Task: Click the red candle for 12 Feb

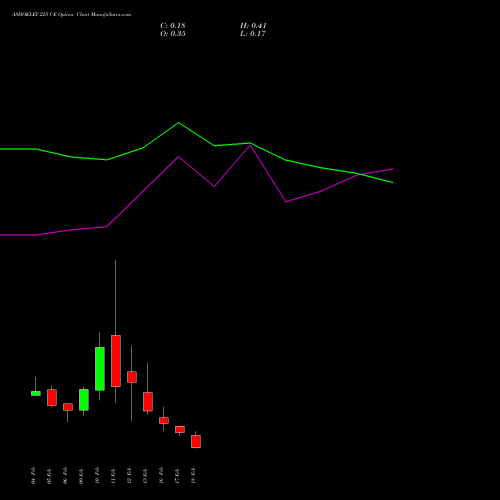Action: pyautogui.click(x=132, y=377)
